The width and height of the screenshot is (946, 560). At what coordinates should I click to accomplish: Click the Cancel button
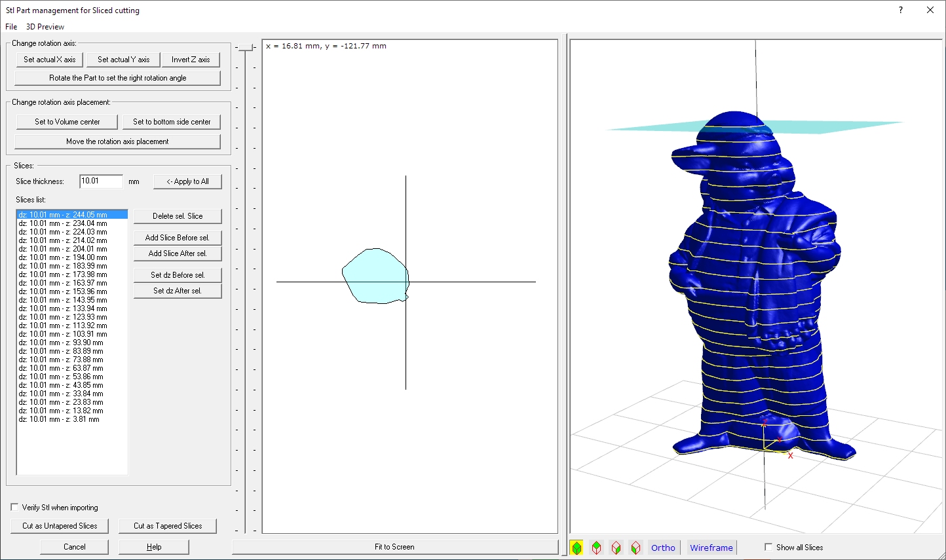tap(75, 547)
